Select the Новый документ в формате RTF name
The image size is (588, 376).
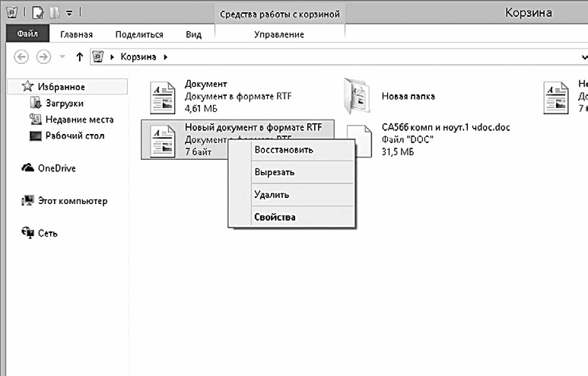[x=253, y=127]
